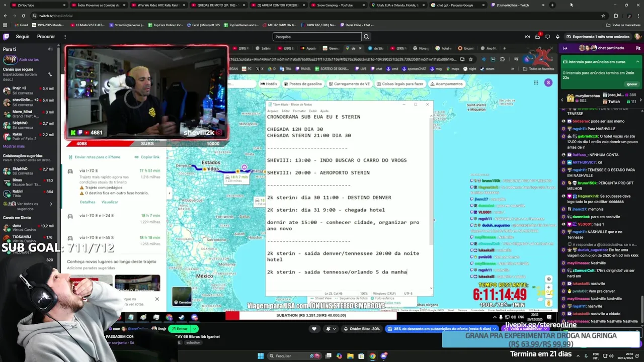Collapse the chat panel arrow icon
Image resolution: width=644 pixels, height=362 pixels.
(x=565, y=48)
